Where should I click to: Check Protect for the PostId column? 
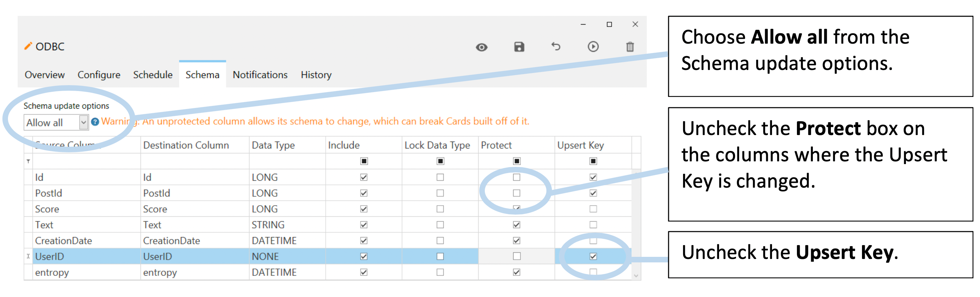(516, 193)
